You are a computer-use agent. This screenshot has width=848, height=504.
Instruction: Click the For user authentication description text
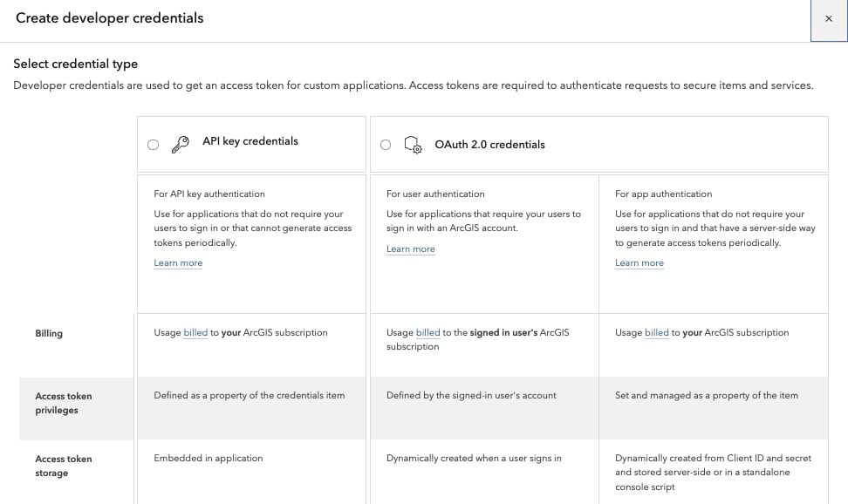tap(435, 194)
